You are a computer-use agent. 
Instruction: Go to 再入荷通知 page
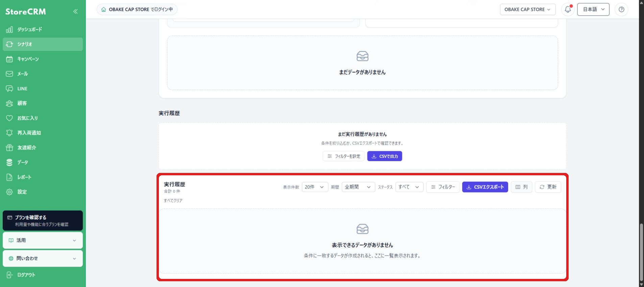point(43,133)
